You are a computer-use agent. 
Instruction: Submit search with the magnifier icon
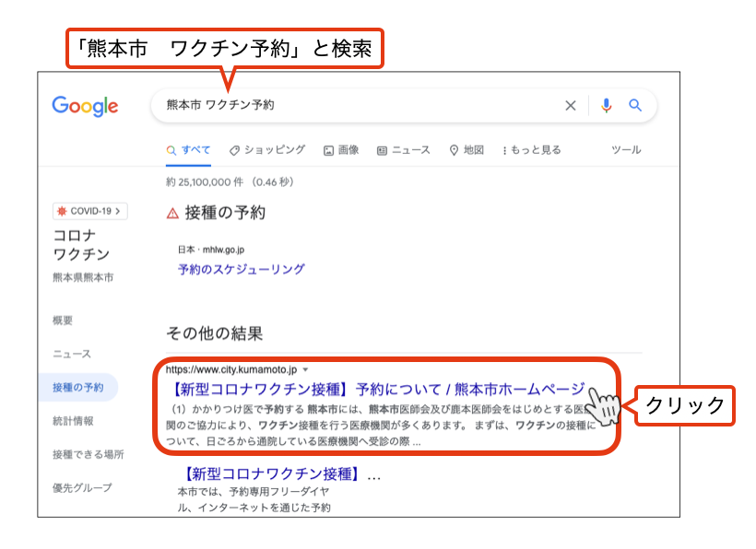pos(635,105)
